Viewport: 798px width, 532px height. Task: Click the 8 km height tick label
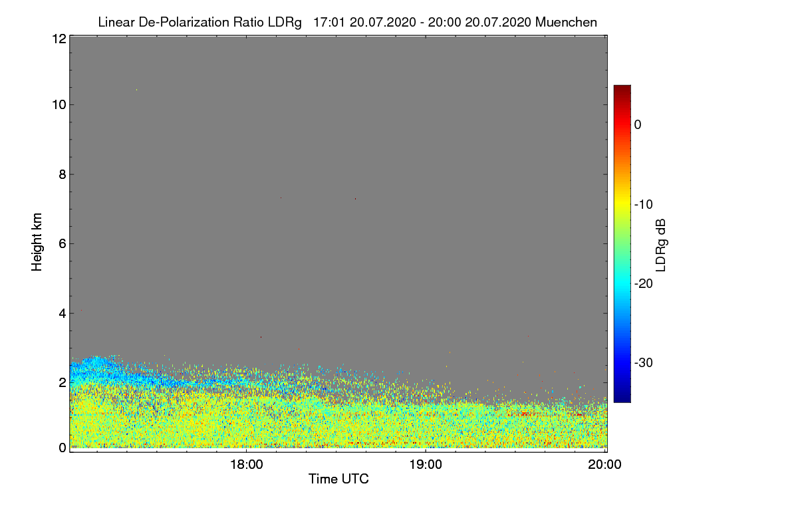click(x=61, y=174)
